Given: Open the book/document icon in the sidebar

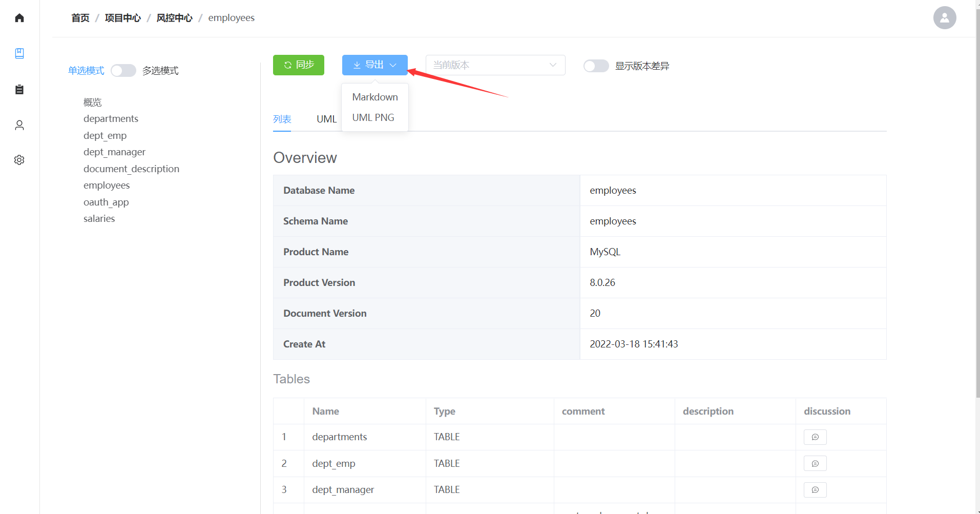Looking at the screenshot, I should (19, 53).
